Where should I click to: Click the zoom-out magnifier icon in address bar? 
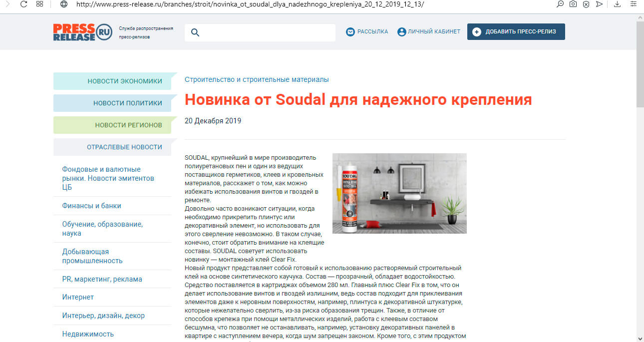pos(561,4)
